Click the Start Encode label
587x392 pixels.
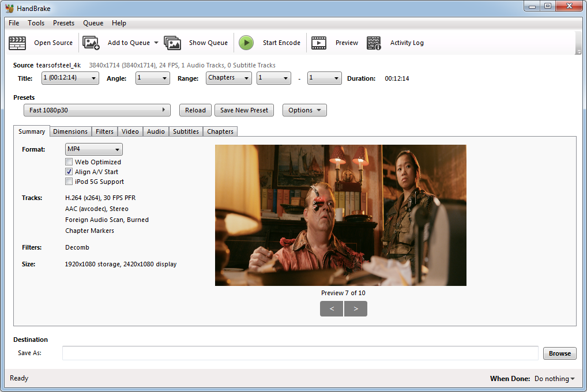tap(281, 43)
